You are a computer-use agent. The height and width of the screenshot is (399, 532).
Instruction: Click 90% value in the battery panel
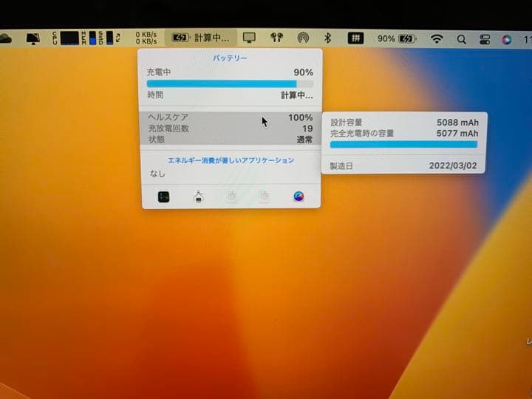point(304,72)
